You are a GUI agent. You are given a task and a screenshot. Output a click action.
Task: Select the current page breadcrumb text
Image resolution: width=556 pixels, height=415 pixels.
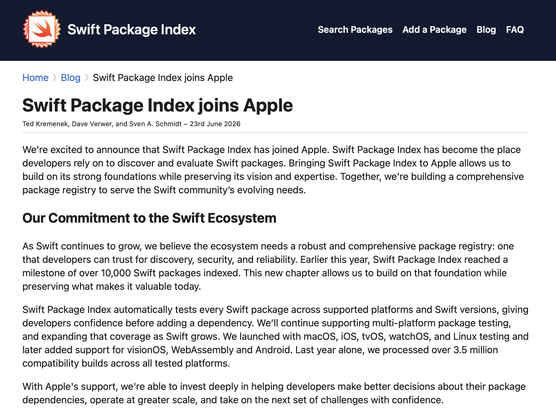[163, 78]
